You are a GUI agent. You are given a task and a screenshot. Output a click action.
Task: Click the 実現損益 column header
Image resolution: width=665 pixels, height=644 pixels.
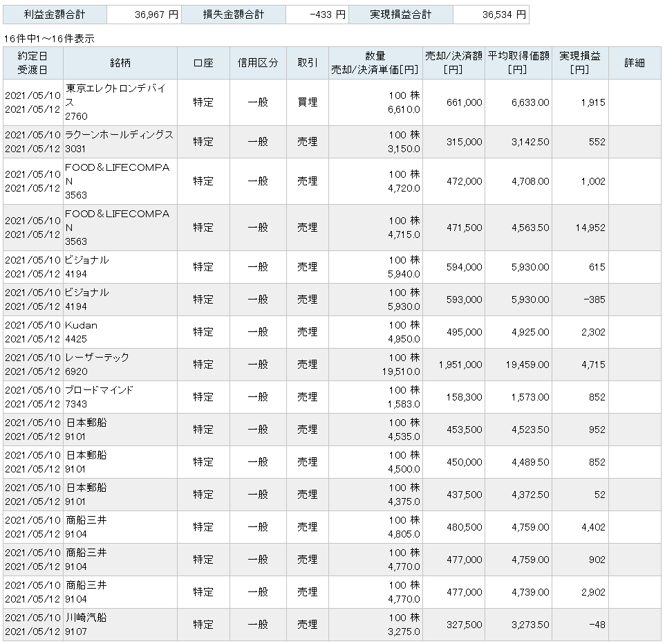pyautogui.click(x=580, y=63)
